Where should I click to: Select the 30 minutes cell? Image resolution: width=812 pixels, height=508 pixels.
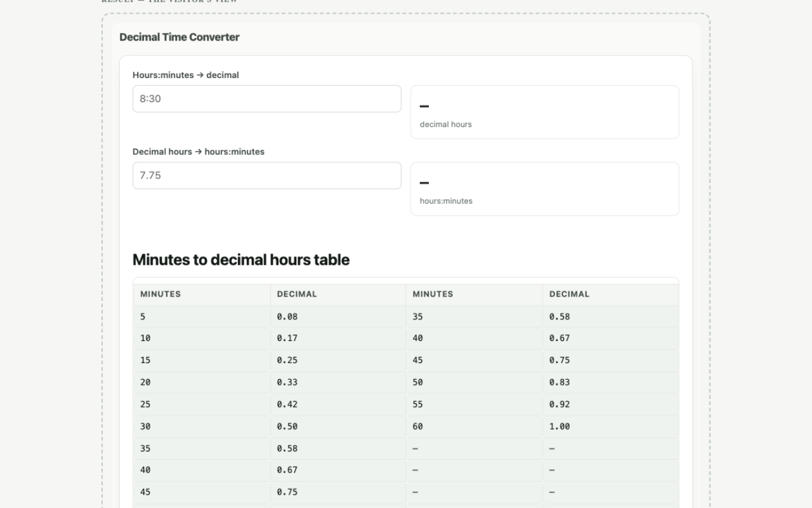click(x=202, y=426)
